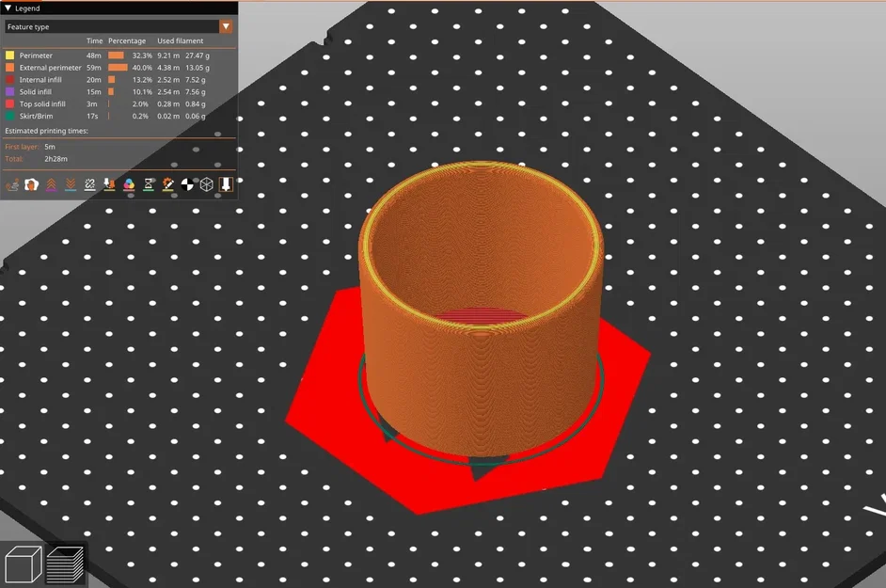Enable seams display in preview
This screenshot has width=886, height=588.
point(88,184)
